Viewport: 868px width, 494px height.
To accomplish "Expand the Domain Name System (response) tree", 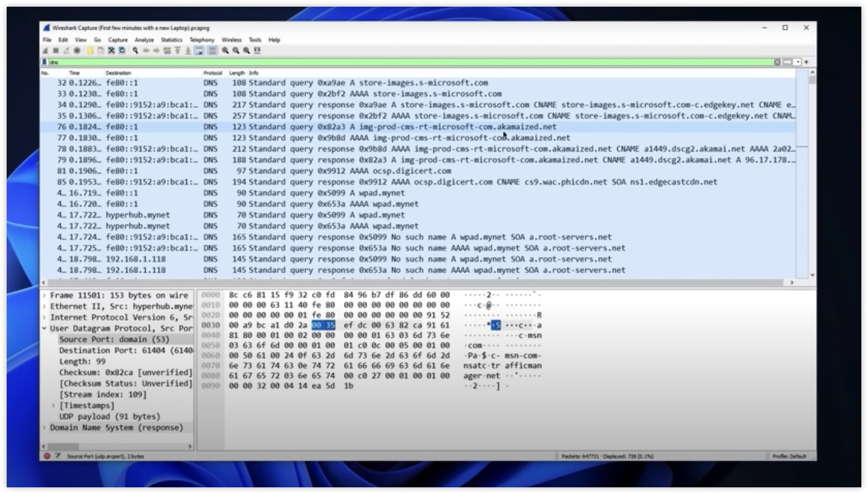I will pos(45,427).
